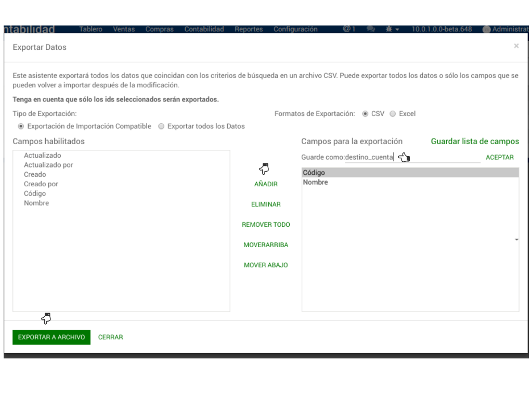Click the REMOVER TODO button

(266, 225)
